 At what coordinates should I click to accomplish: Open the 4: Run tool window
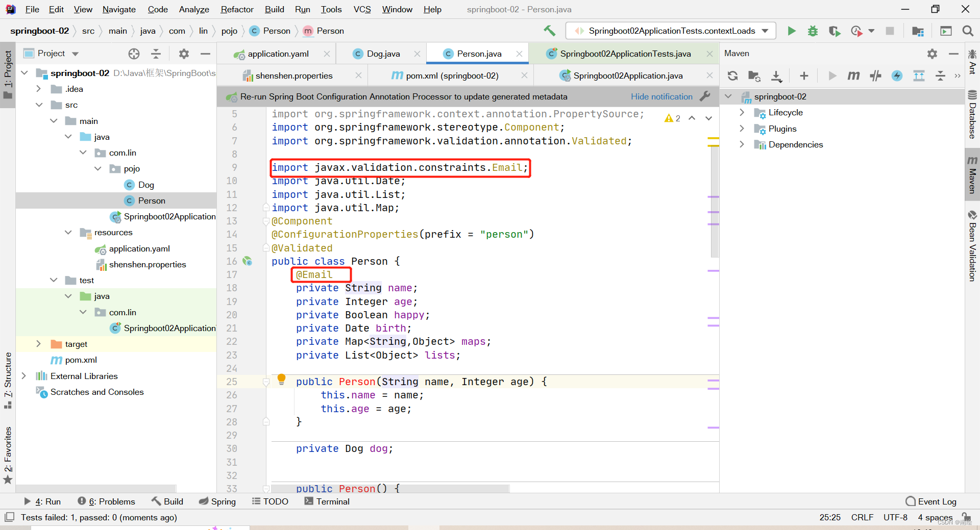tap(42, 501)
